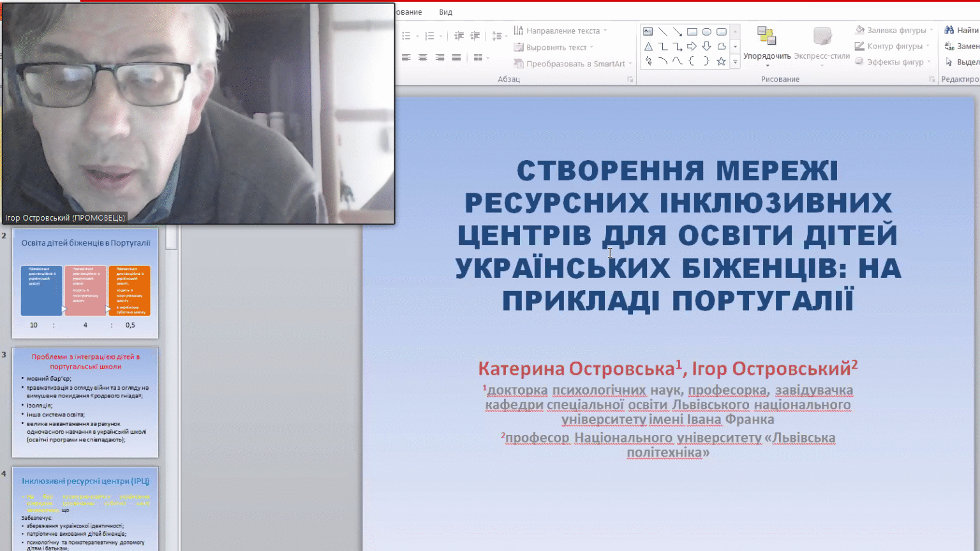Viewport: 980px width, 551px height.
Task: Click the increase indent icon
Action: click(x=475, y=36)
